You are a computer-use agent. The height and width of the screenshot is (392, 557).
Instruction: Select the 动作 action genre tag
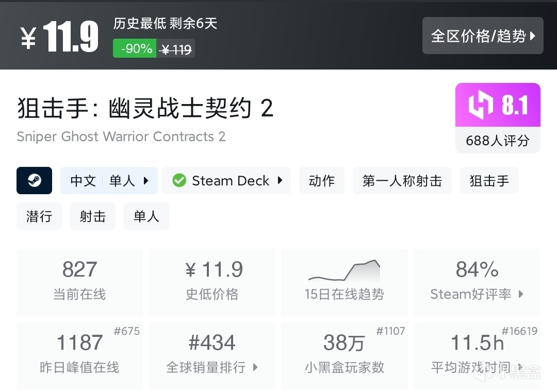(321, 181)
